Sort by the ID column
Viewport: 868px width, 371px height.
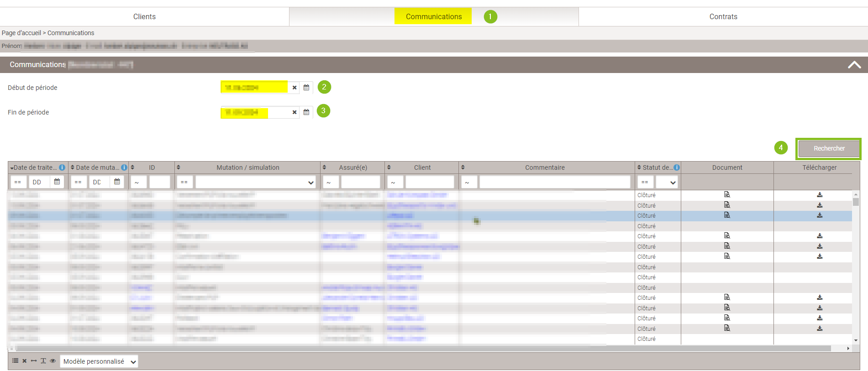[152, 167]
